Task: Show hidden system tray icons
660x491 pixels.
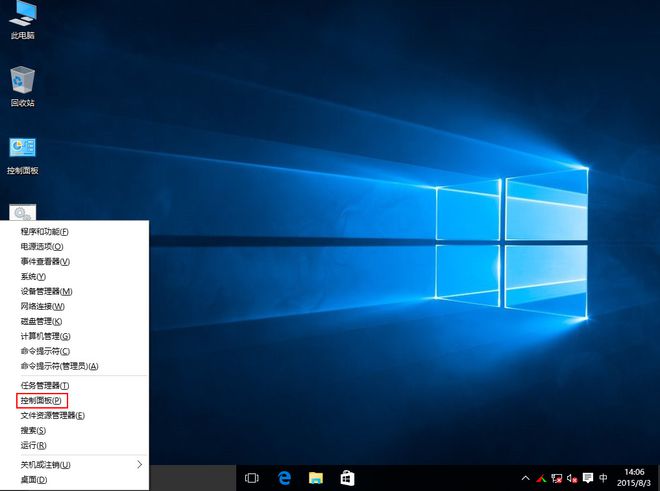Action: pos(525,478)
